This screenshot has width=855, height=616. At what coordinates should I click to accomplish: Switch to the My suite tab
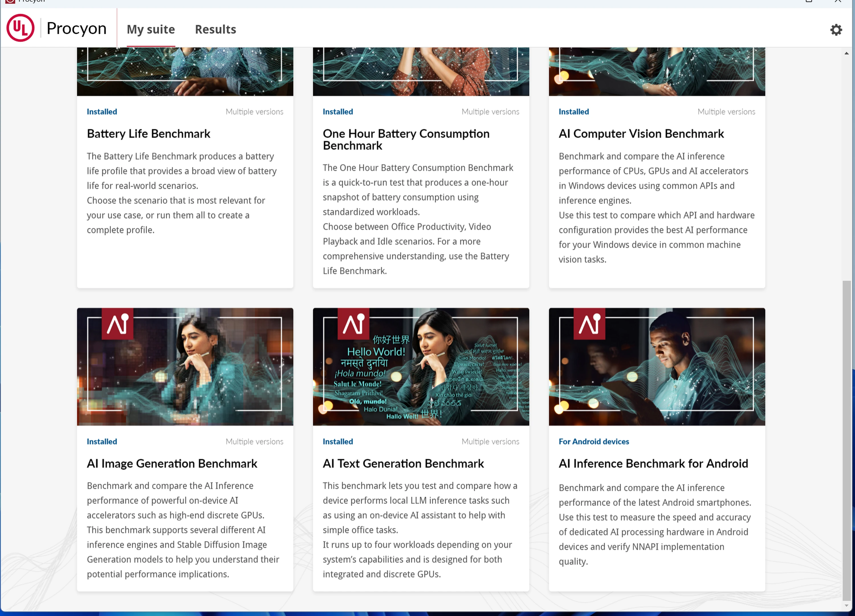pyautogui.click(x=151, y=29)
